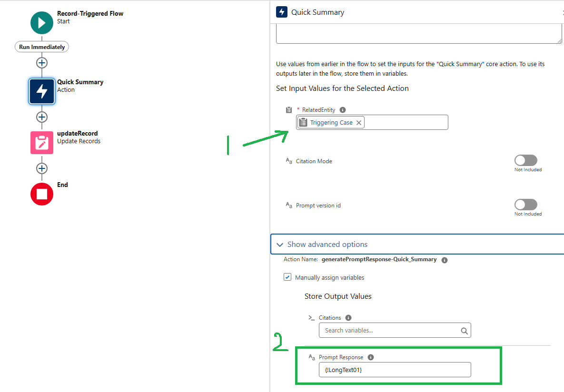Click the Triggering Case pill text
This screenshot has width=564, height=392.
pyautogui.click(x=331, y=123)
